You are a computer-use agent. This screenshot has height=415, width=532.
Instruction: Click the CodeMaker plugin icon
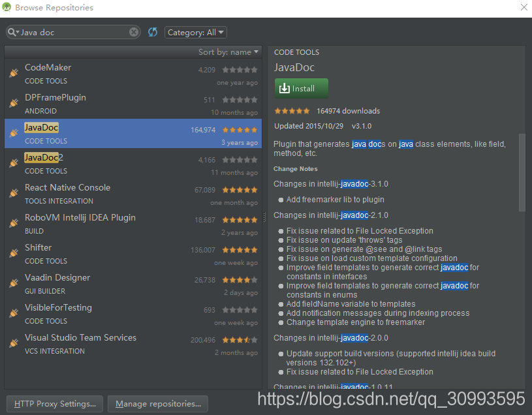pos(14,73)
